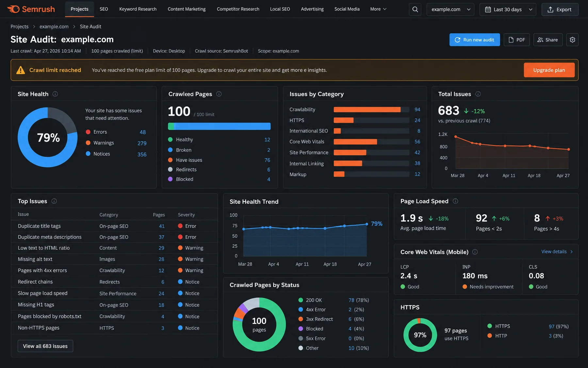Image resolution: width=588 pixels, height=368 pixels.
Task: Click Top Issues info icon
Action: pos(54,201)
